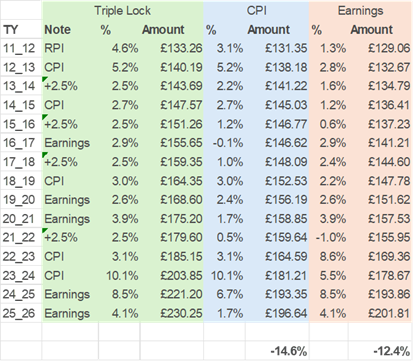Click the comment indicator on 13_14 +2.5% cell
The height and width of the screenshot is (361, 413).
click(x=44, y=79)
